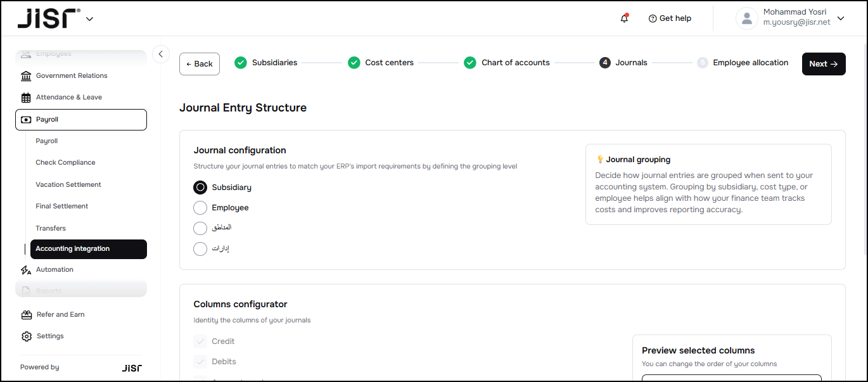This screenshot has width=868, height=382.
Task: Click the user avatar icon
Action: click(x=747, y=18)
